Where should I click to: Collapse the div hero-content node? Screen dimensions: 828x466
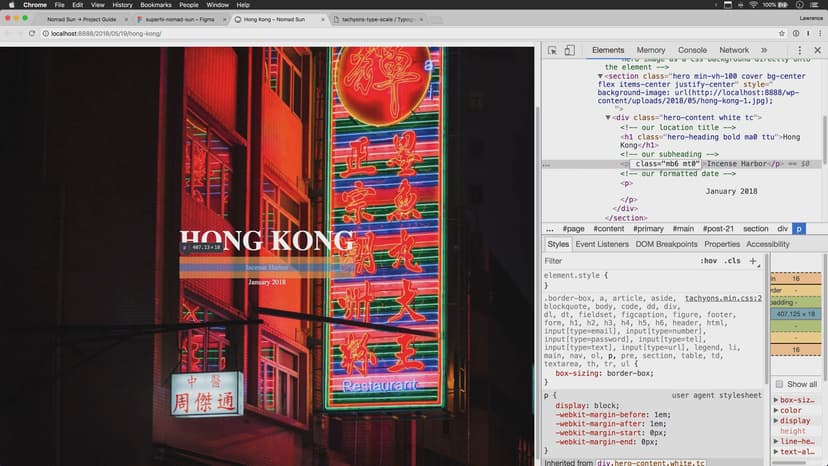point(609,117)
